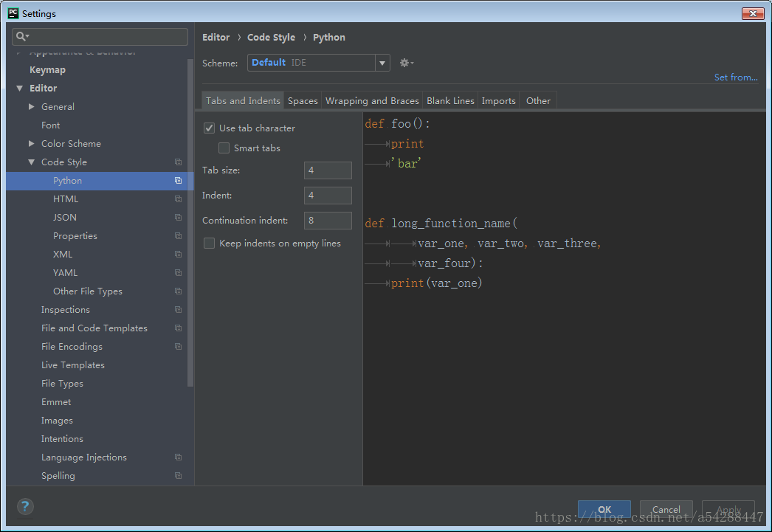This screenshot has height=532, width=772.
Task: Click the copy icon beside JSON
Action: [178, 218]
